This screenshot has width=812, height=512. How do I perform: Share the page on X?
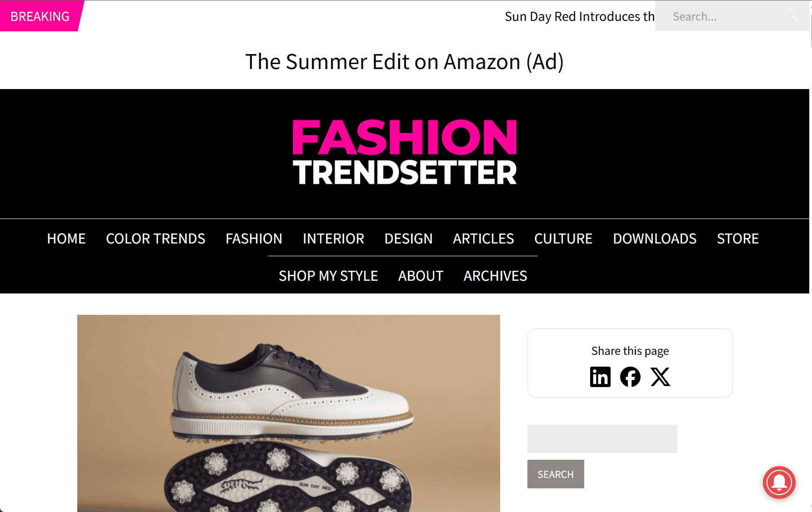pos(661,377)
